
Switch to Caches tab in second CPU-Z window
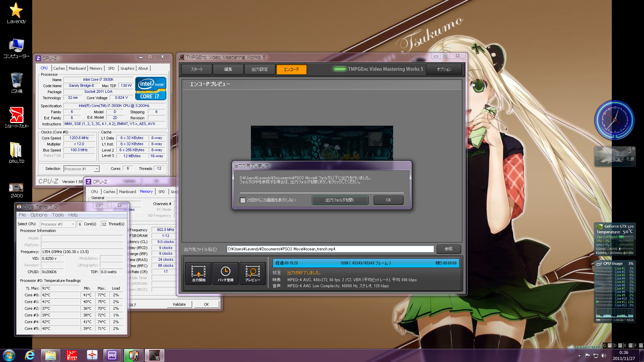(109, 192)
